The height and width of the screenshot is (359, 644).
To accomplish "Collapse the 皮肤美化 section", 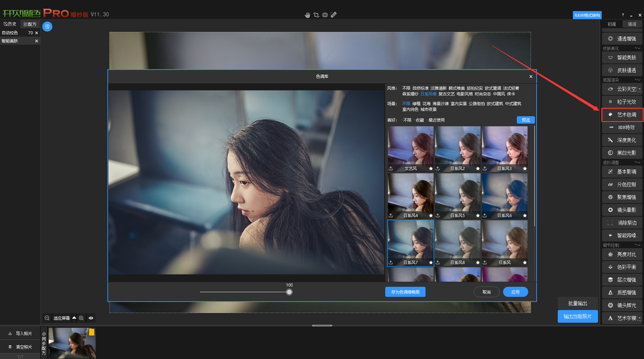I will (638, 48).
